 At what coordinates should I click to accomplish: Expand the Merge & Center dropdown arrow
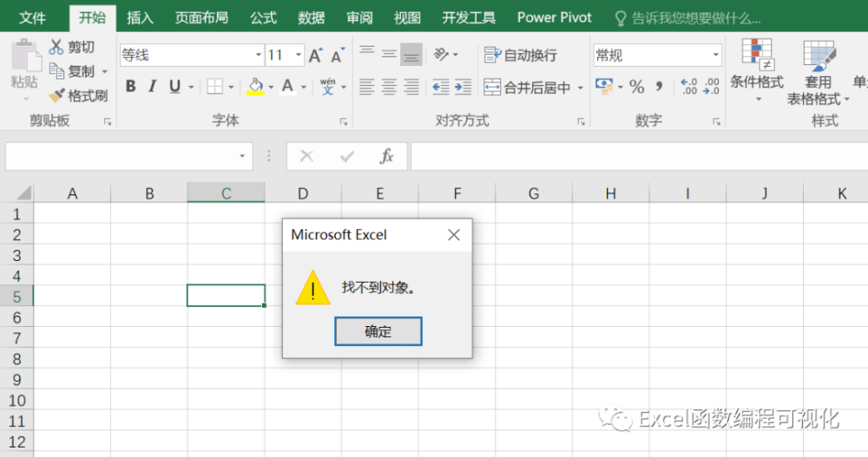580,88
